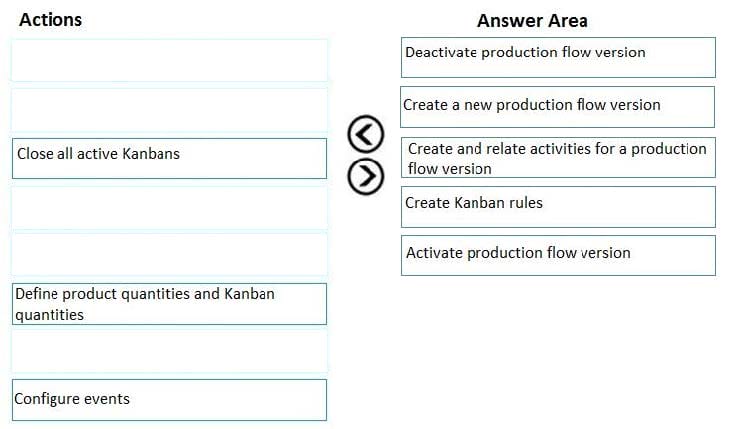Choose Activate production flow version answer item
The width and height of the screenshot is (740, 429).
tap(558, 255)
